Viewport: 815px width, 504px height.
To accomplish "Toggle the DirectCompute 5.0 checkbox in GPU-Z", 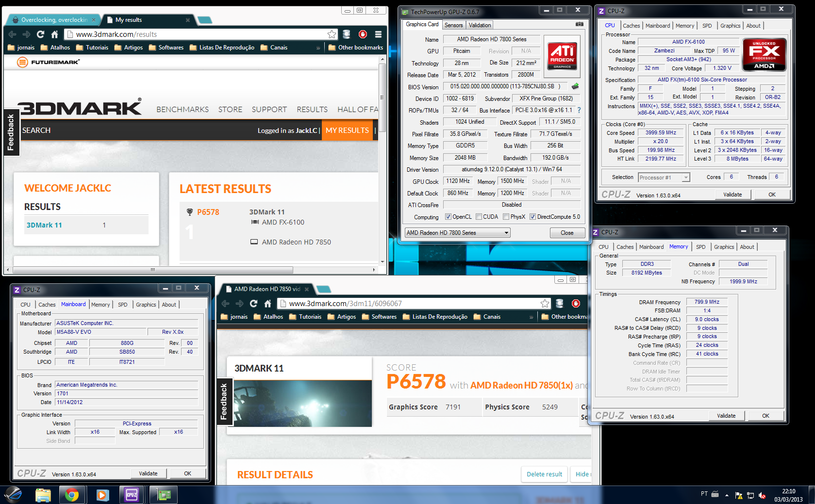I will [x=532, y=217].
